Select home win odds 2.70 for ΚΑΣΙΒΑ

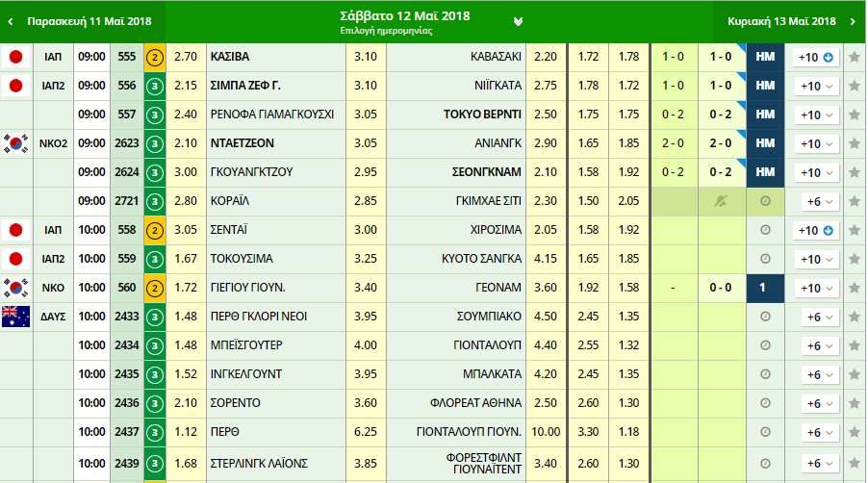click(x=186, y=57)
